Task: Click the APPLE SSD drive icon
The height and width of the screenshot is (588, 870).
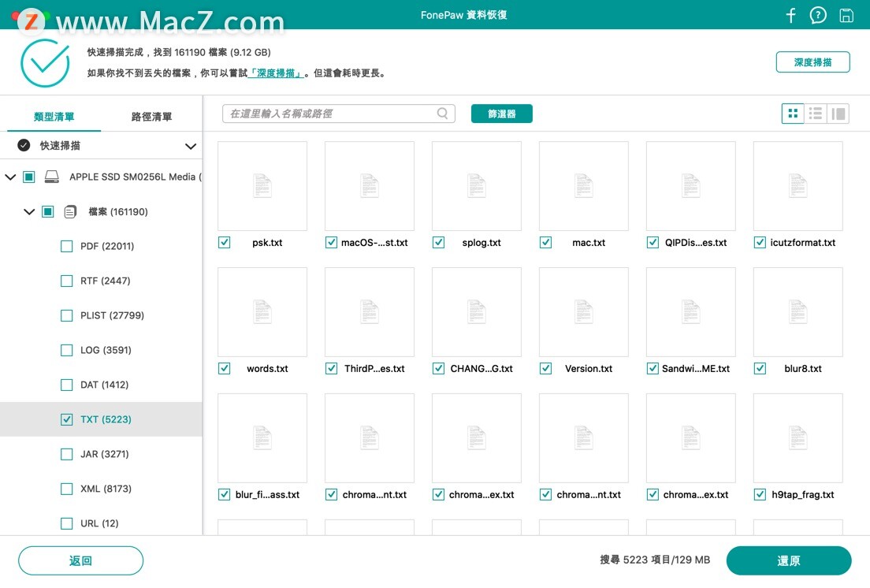Action: click(51, 177)
